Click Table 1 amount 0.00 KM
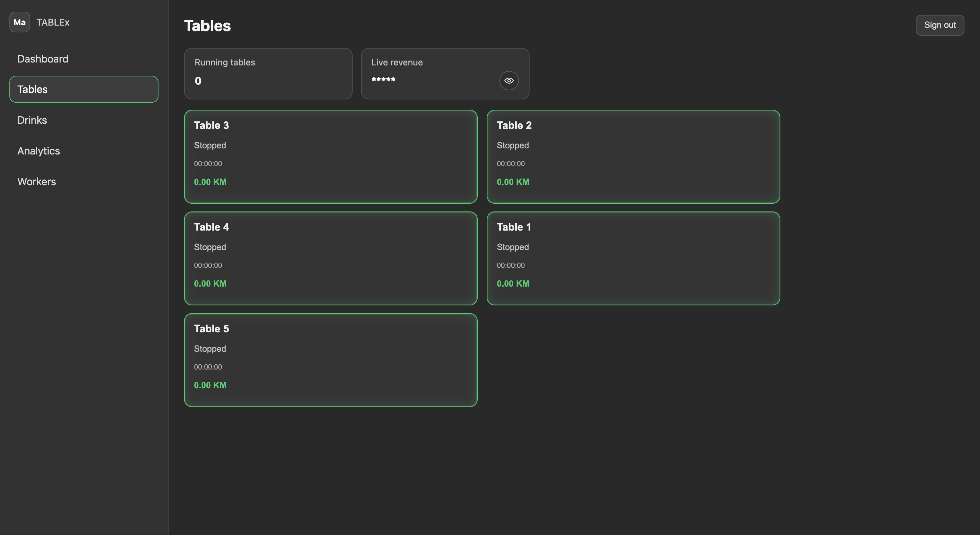The height and width of the screenshot is (535, 980). click(x=513, y=284)
